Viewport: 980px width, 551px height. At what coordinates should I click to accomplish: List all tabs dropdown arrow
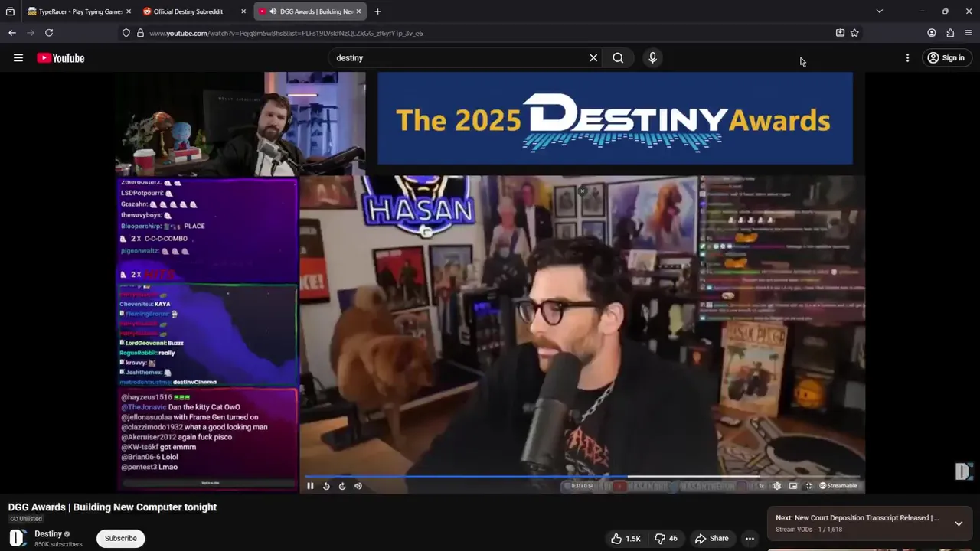coord(879,11)
